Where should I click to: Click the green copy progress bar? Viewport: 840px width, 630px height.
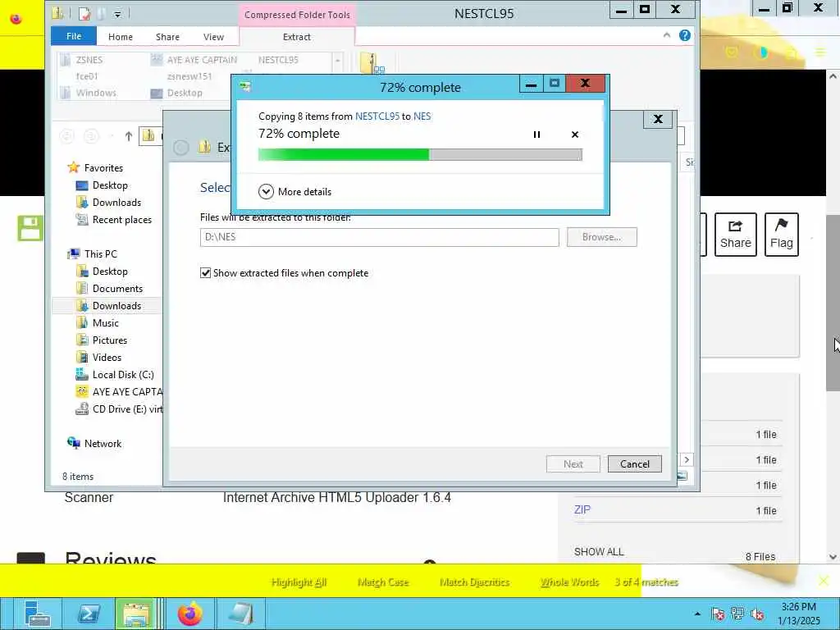(x=420, y=155)
